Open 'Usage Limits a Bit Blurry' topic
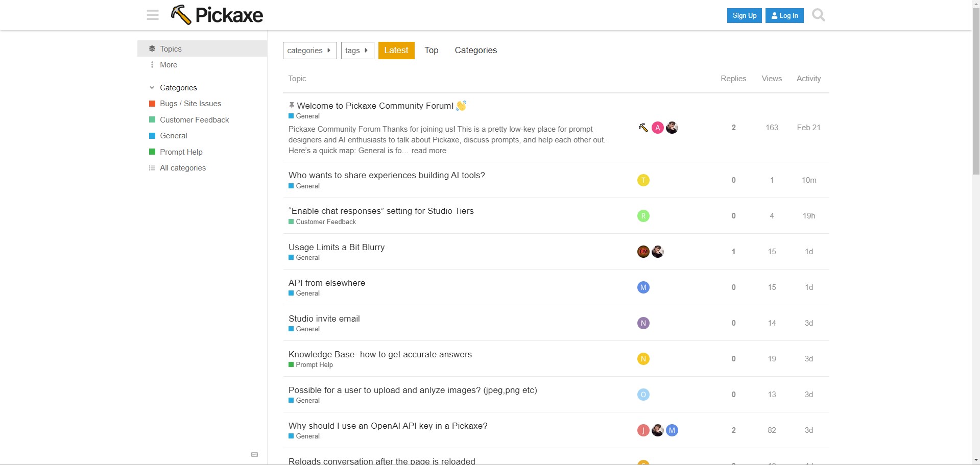Screen dimensions: 980x465 [x=337, y=247]
